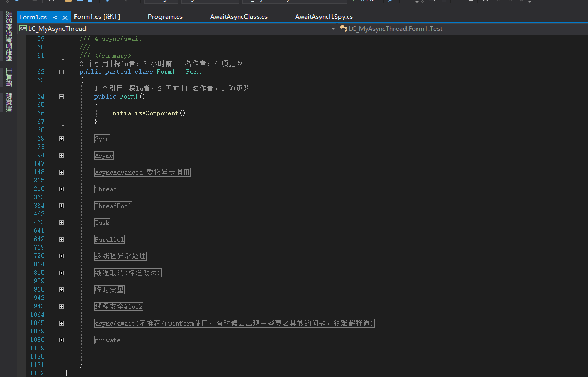Expand the ThreadPool region at line 364
The image size is (588, 377).
pos(61,206)
